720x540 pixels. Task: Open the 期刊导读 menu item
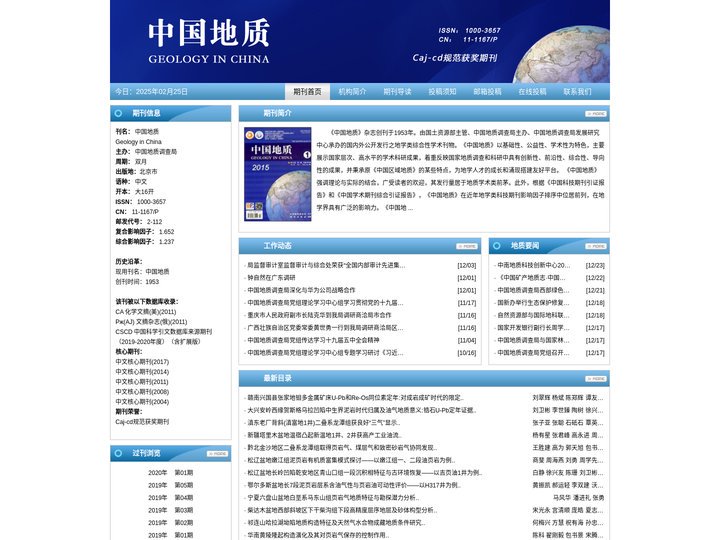click(x=397, y=91)
